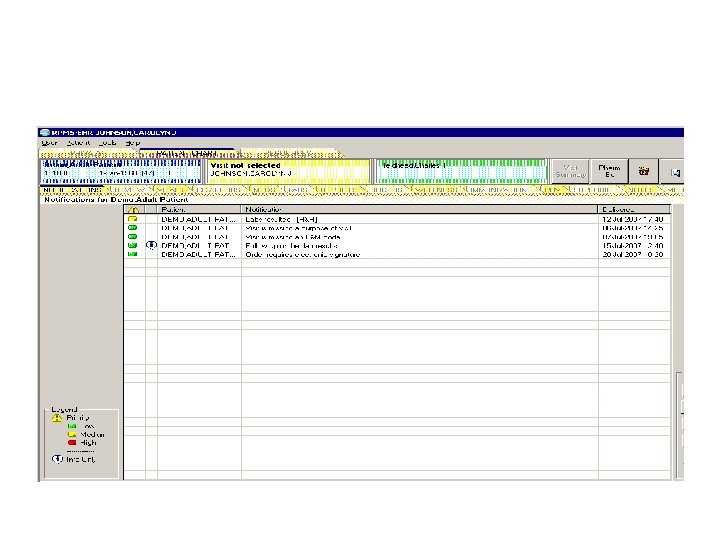Select the Notifications tab

tap(72, 190)
